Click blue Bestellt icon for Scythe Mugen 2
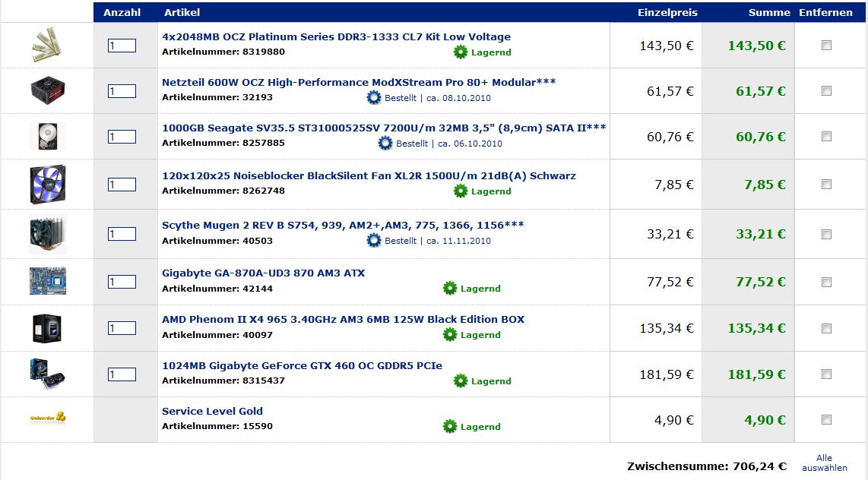The width and height of the screenshot is (868, 480). pos(374,241)
